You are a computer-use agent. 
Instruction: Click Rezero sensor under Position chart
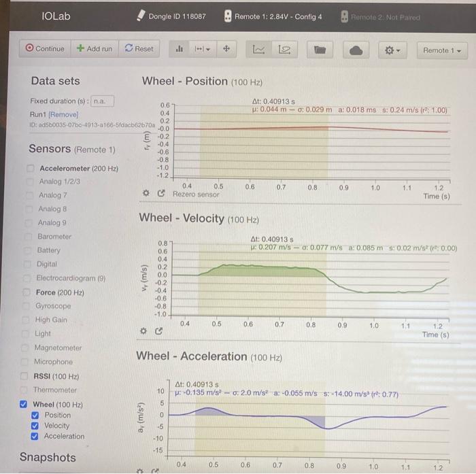tap(196, 194)
